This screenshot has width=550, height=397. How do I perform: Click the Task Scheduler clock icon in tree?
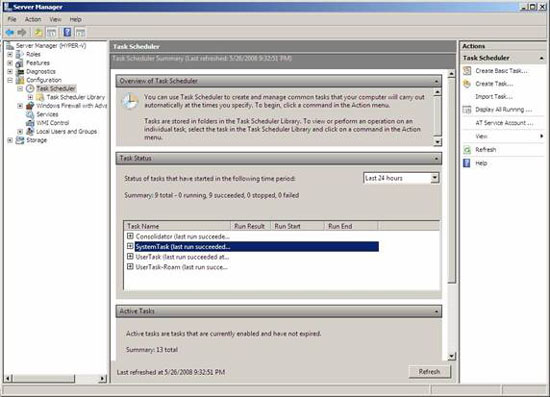click(30, 88)
